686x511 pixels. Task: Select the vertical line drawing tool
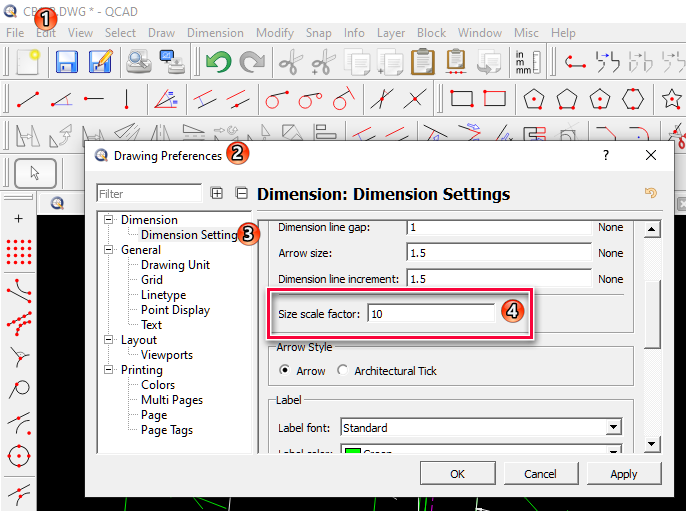pyautogui.click(x=126, y=99)
